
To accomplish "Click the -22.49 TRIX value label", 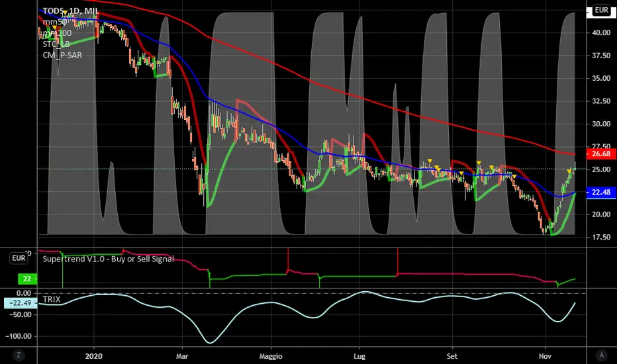I will [x=21, y=303].
